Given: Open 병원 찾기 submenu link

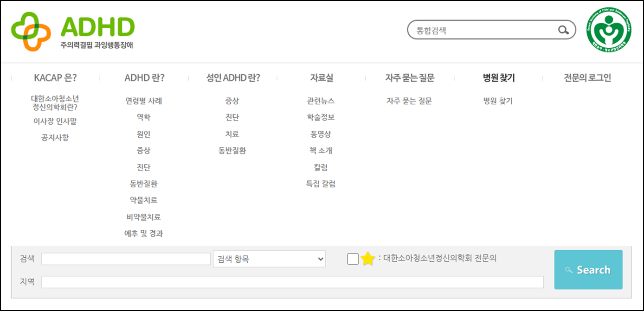Looking at the screenshot, I should [x=498, y=101].
